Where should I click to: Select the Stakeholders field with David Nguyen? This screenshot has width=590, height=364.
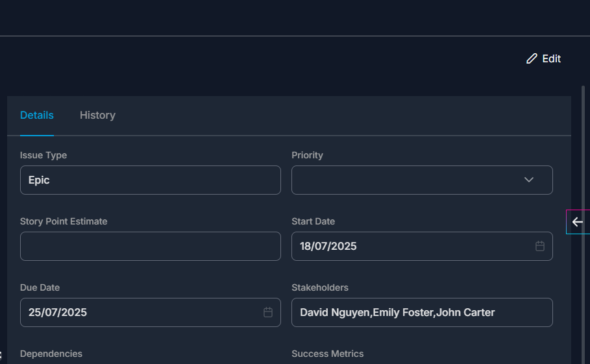(422, 313)
